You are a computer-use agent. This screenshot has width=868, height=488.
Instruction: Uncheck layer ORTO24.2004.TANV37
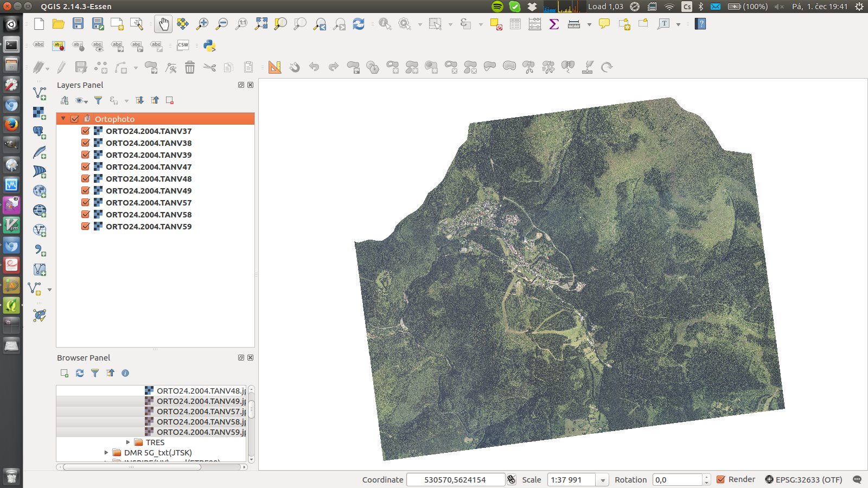pyautogui.click(x=85, y=131)
